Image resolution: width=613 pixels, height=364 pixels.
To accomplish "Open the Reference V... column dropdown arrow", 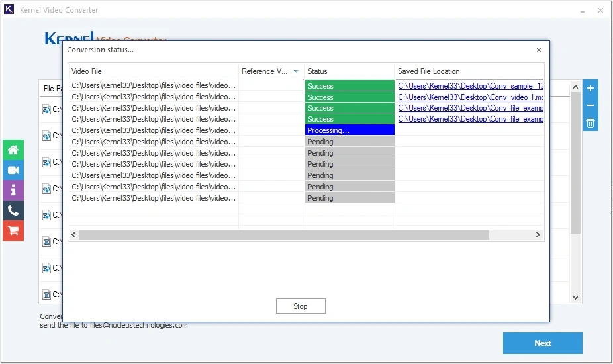I will (296, 71).
